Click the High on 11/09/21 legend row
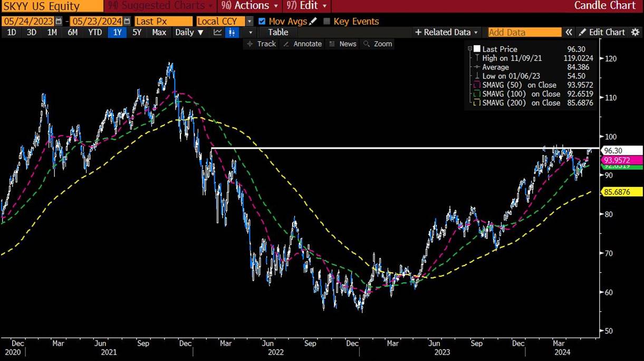 534,58
